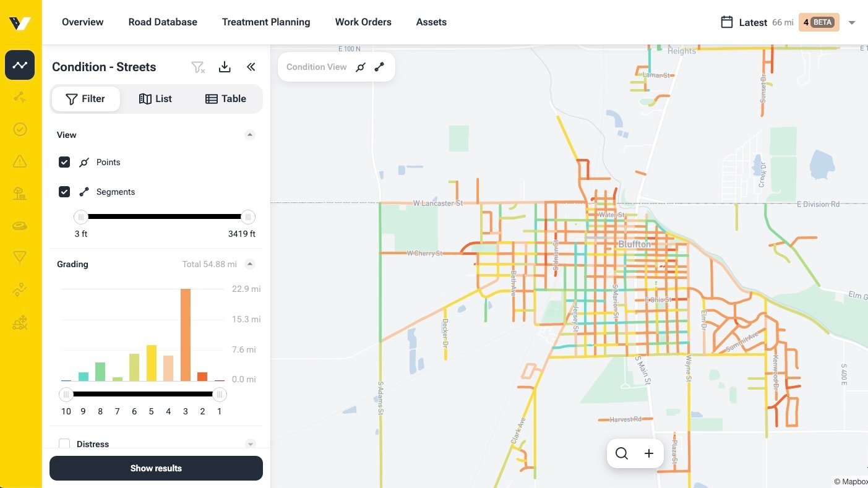Collapse the View section
Screen dimensions: 868x488
[250, 135]
